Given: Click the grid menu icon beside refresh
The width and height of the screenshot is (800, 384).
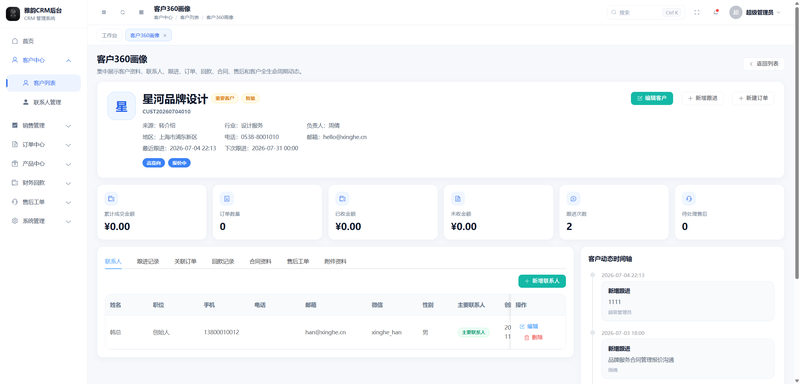Looking at the screenshot, I should pyautogui.click(x=141, y=12).
